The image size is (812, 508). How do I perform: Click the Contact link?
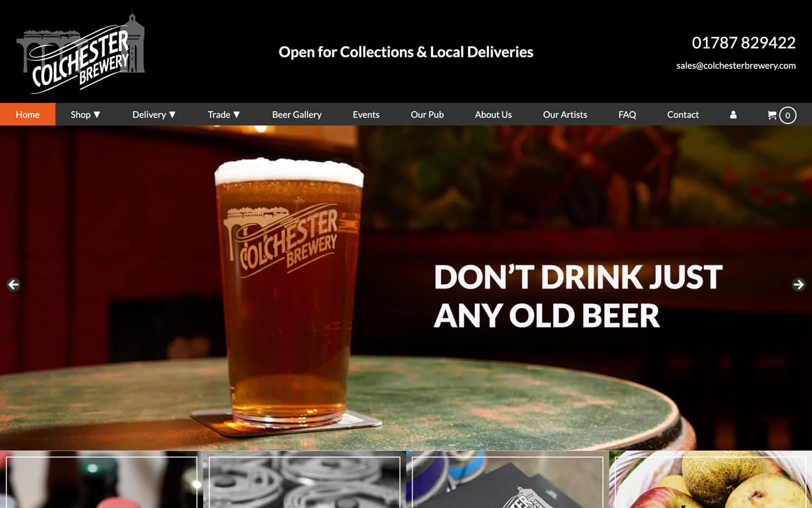coord(683,114)
